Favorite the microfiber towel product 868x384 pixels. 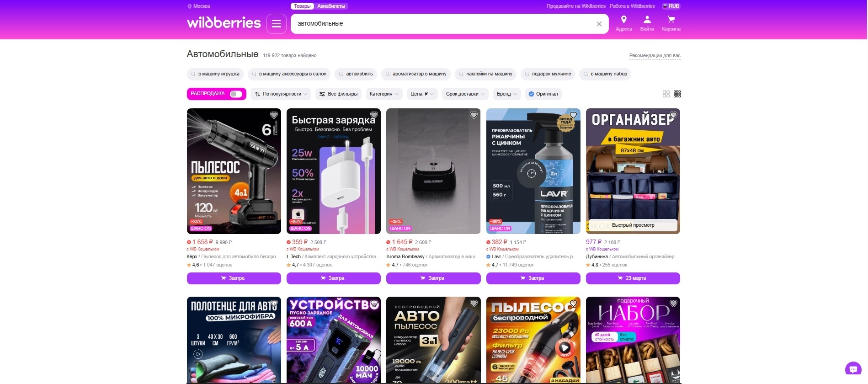274,304
